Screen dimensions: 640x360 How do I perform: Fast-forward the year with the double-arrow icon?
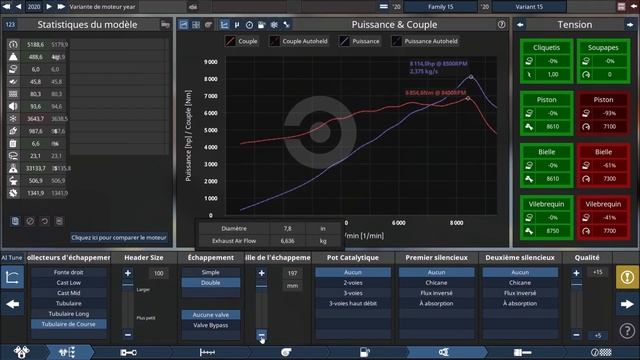coord(61,7)
